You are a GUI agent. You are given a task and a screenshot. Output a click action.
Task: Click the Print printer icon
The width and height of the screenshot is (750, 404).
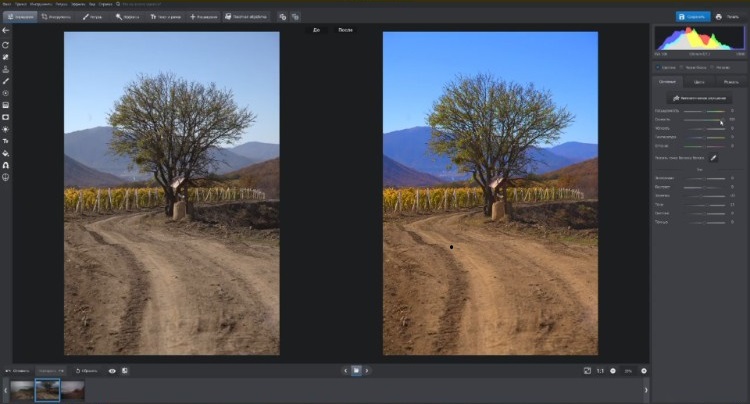coord(725,16)
